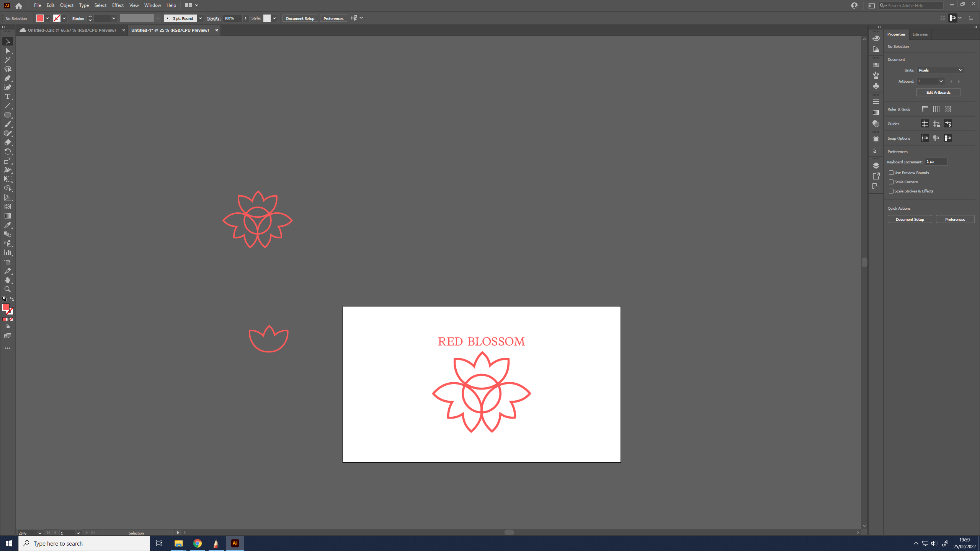Image resolution: width=980 pixels, height=551 pixels.
Task: Select the Zoom tool
Action: coord(7,289)
